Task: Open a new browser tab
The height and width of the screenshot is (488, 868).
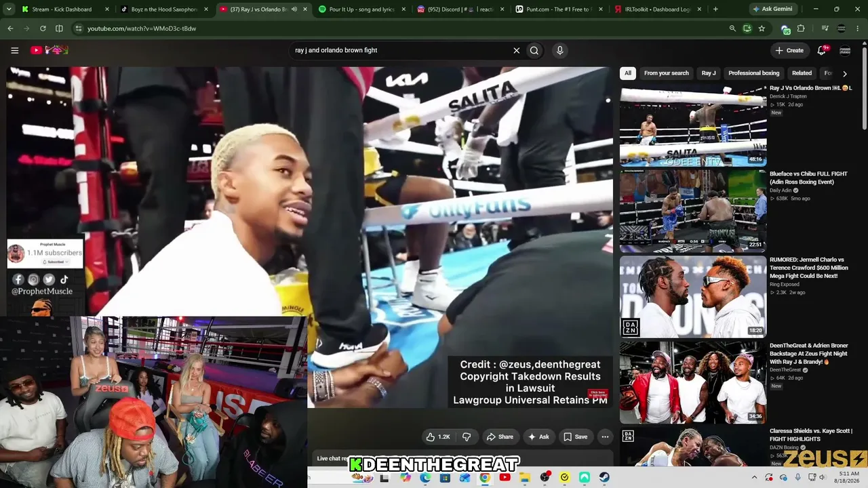Action: [715, 9]
